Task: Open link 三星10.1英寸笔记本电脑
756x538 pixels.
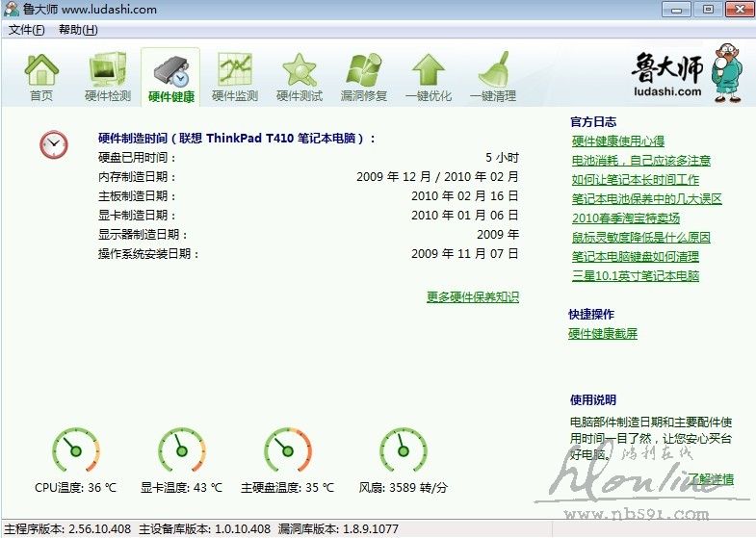Action: (636, 276)
